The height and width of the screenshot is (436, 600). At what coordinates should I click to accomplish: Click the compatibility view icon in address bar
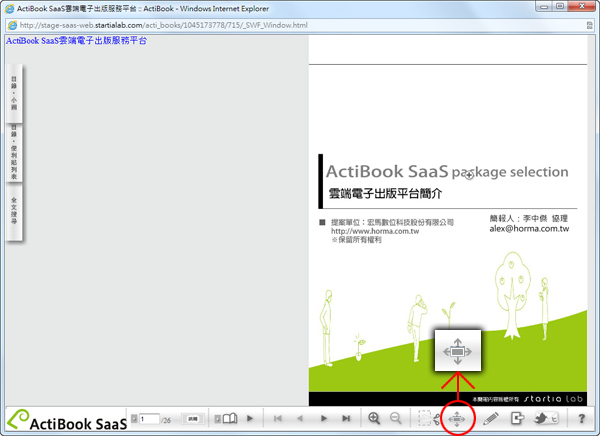[590, 25]
